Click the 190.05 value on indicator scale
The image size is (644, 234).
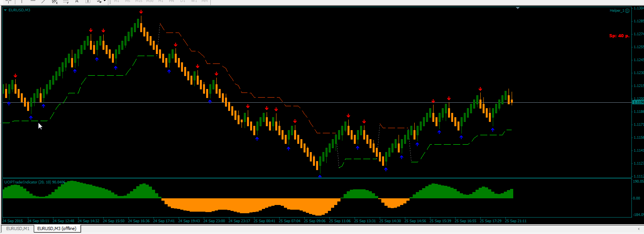pyautogui.click(x=638, y=181)
